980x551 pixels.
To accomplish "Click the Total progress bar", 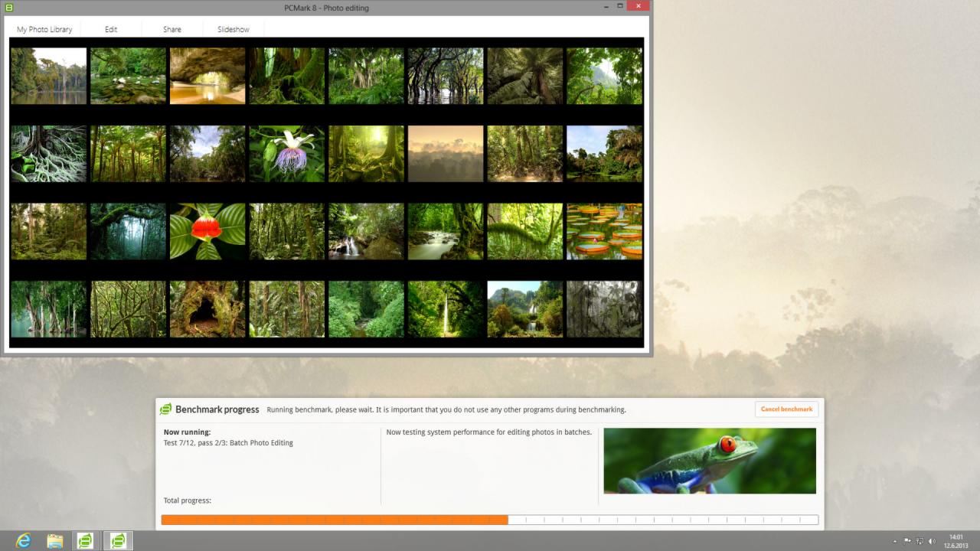I will 490,519.
